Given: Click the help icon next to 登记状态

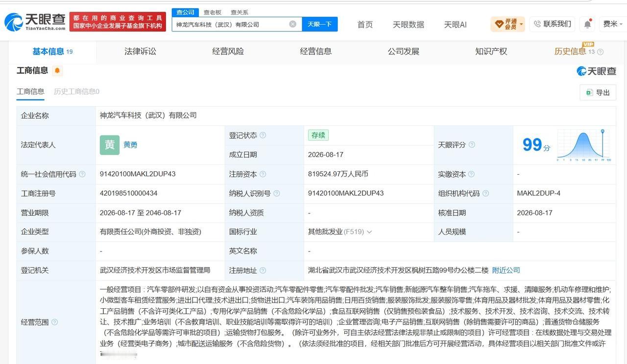Looking at the screenshot, I should click(x=263, y=136).
